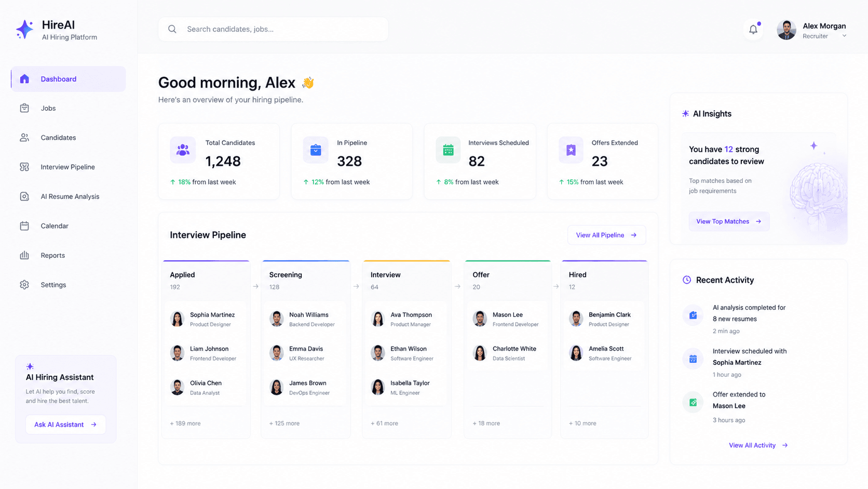Screen dimensions: 868x489
Task: Click the Interview Pipeline sidebar icon
Action: [24, 167]
